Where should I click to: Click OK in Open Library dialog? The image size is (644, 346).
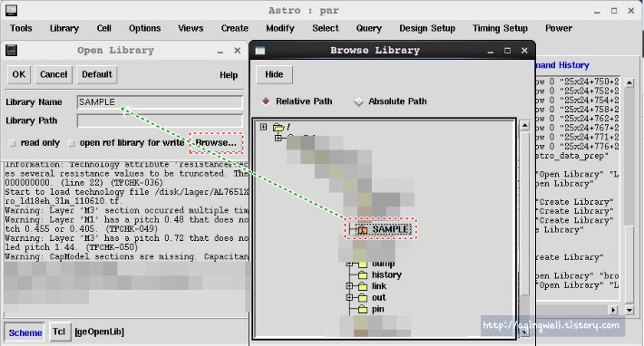[19, 74]
